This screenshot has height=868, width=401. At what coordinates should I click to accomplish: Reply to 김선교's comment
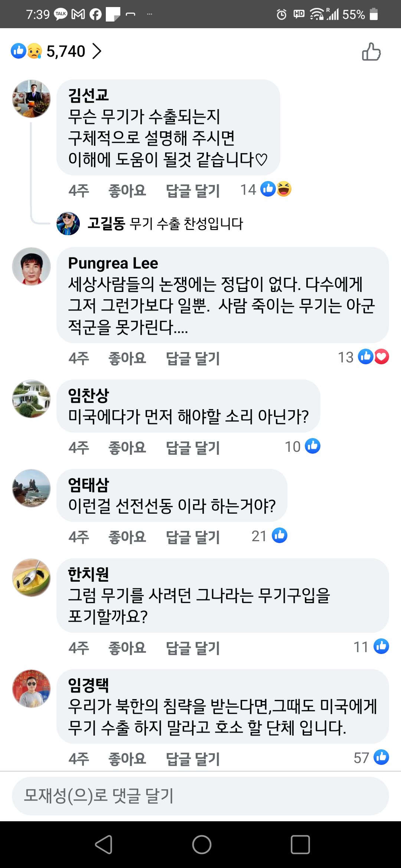193,190
